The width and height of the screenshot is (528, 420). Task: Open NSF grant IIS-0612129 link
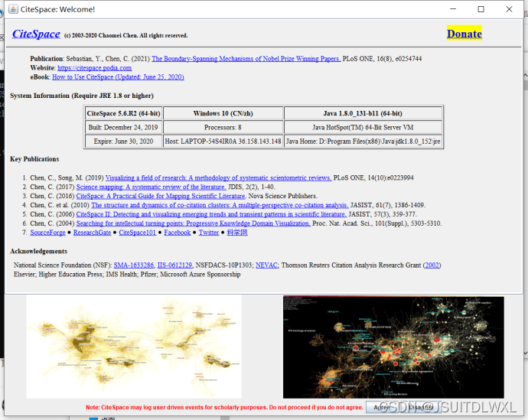(174, 265)
